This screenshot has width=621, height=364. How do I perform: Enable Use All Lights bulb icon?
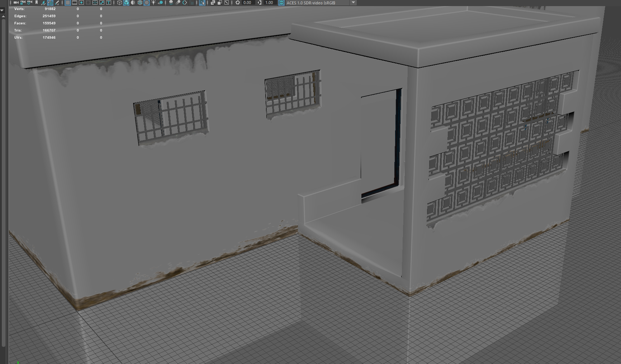(153, 3)
